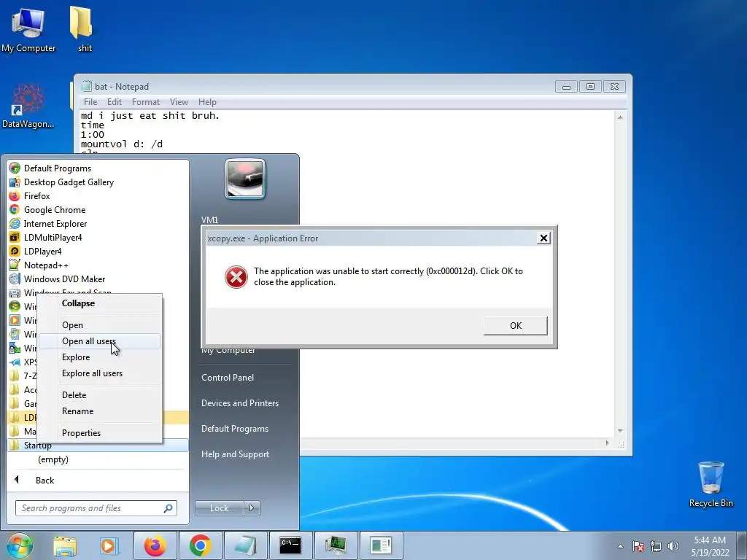747x560 pixels.
Task: Go Back to the main Start menu
Action: [x=98, y=480]
